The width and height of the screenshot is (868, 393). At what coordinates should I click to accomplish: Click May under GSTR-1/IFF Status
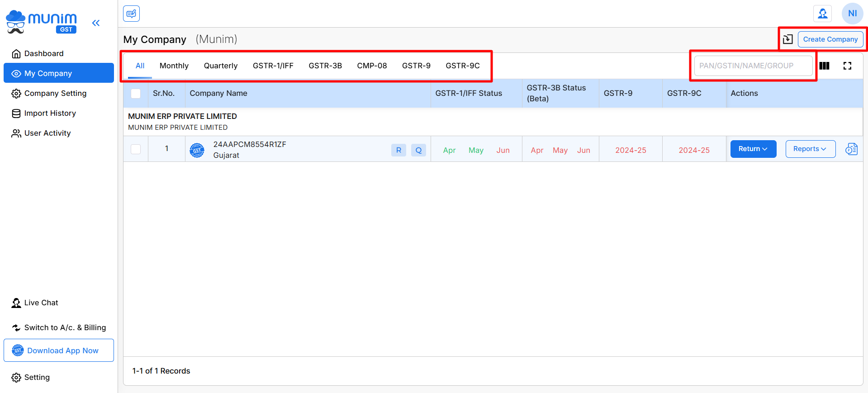click(476, 150)
